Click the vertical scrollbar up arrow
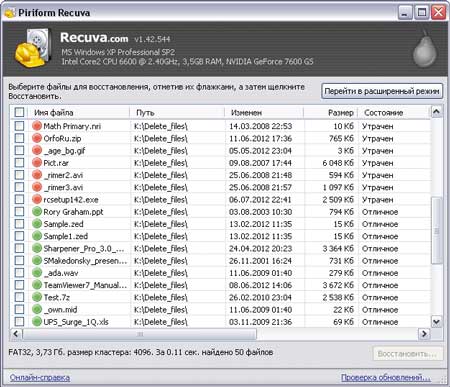450x387 pixels. [x=437, y=112]
